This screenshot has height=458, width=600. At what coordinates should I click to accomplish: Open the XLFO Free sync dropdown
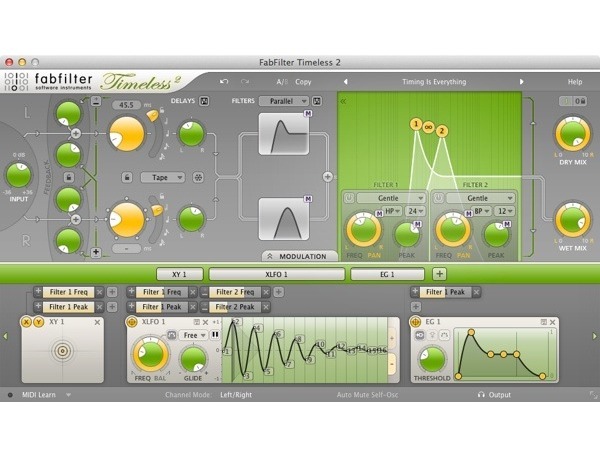[193, 335]
